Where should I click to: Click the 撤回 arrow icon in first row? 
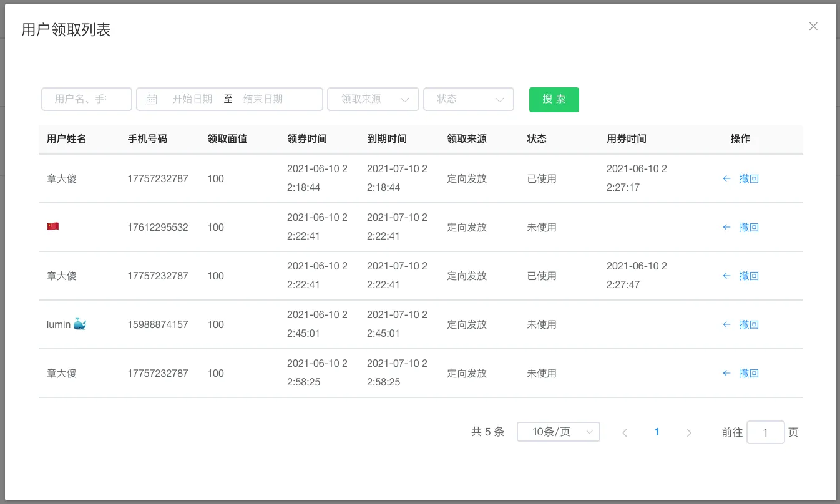point(726,178)
